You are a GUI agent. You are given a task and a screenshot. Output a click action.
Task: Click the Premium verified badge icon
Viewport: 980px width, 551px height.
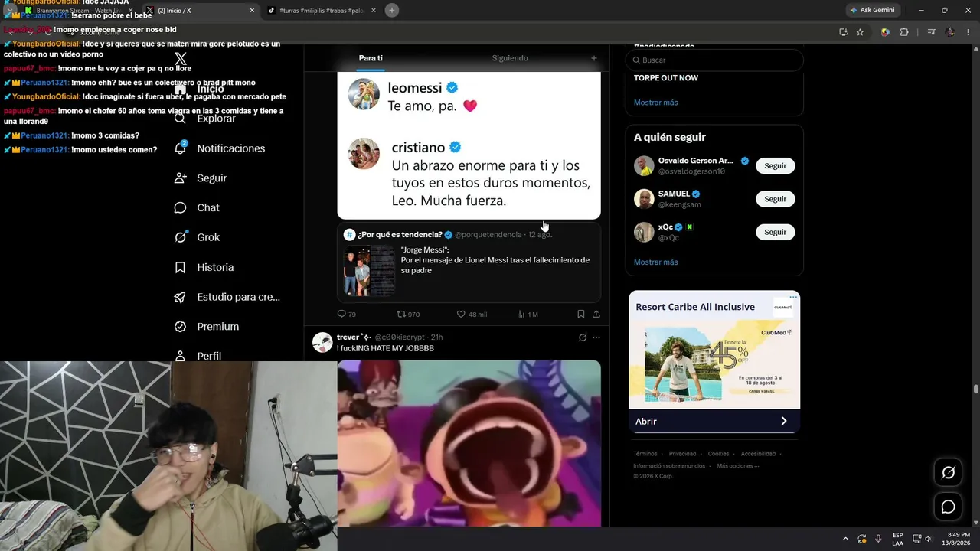[x=181, y=327]
